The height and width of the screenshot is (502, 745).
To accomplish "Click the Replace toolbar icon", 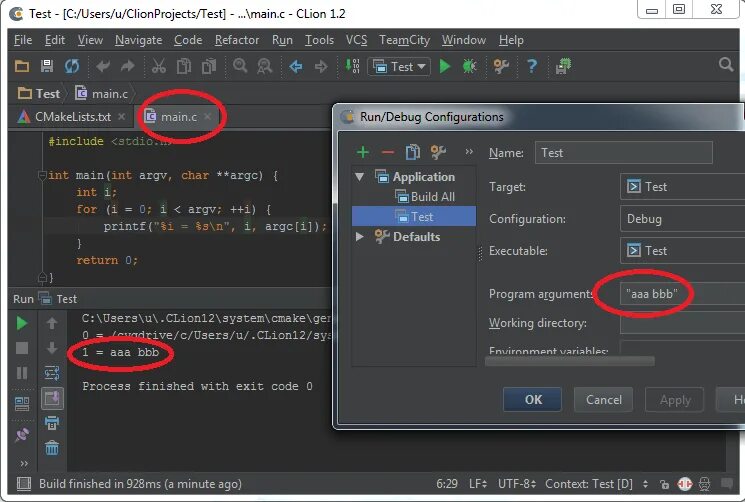I will click(x=264, y=66).
